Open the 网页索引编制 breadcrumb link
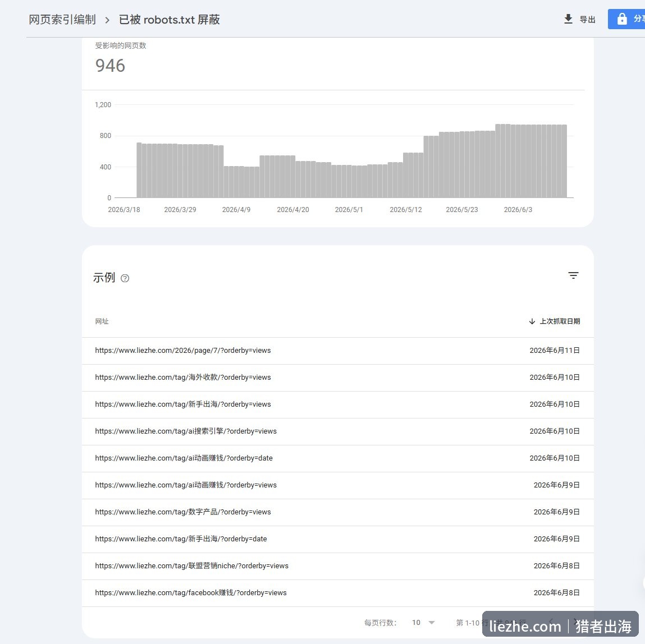 click(62, 19)
